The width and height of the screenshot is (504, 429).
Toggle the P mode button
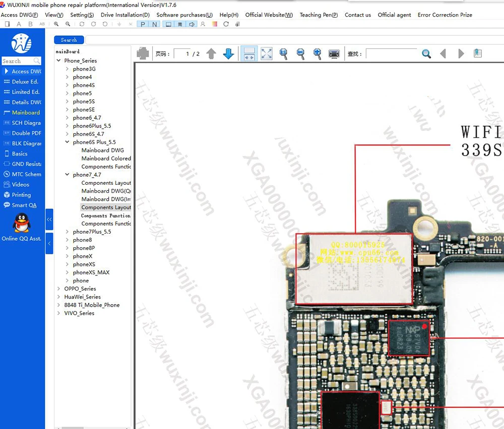143,24
